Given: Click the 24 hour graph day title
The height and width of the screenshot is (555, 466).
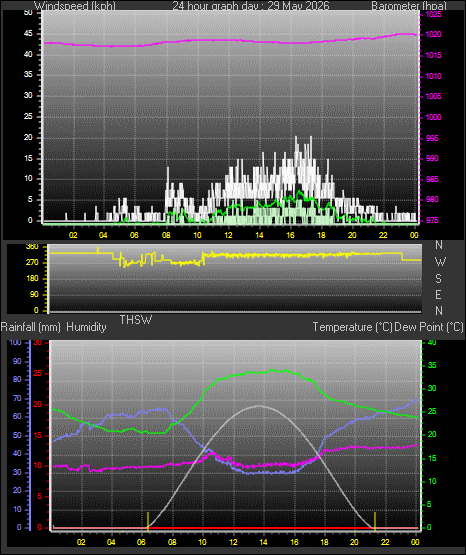Looking at the screenshot, I should (251, 6).
